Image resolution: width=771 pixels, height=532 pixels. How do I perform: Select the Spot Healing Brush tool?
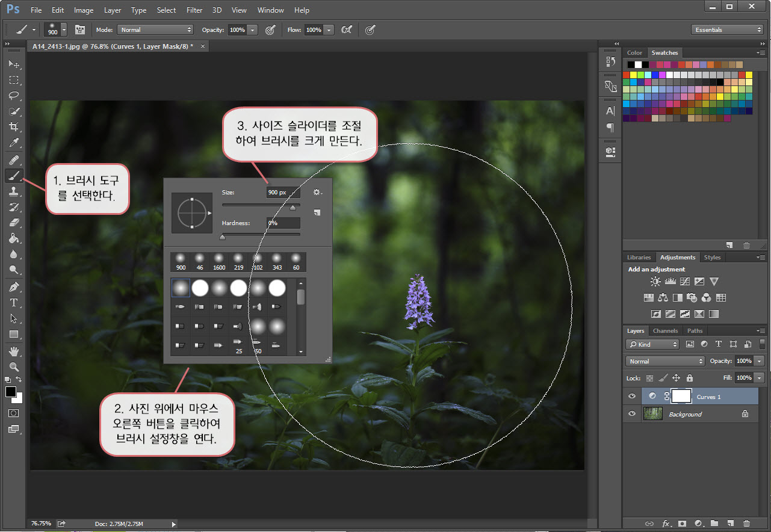pyautogui.click(x=14, y=160)
